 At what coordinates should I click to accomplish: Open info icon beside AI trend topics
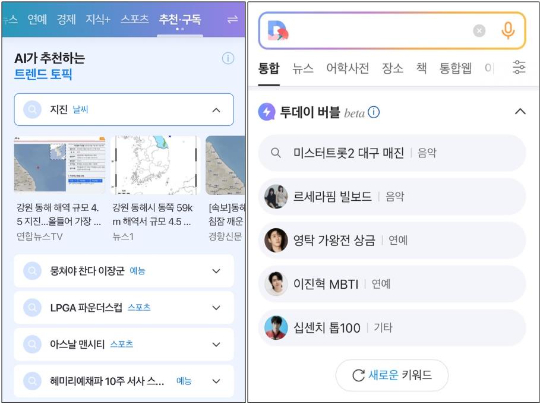[x=228, y=58]
